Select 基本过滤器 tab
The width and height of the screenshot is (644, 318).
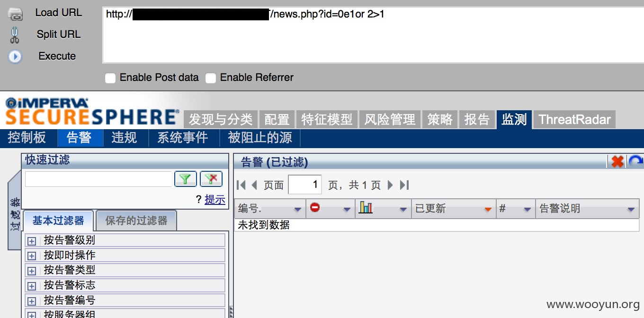click(x=58, y=221)
